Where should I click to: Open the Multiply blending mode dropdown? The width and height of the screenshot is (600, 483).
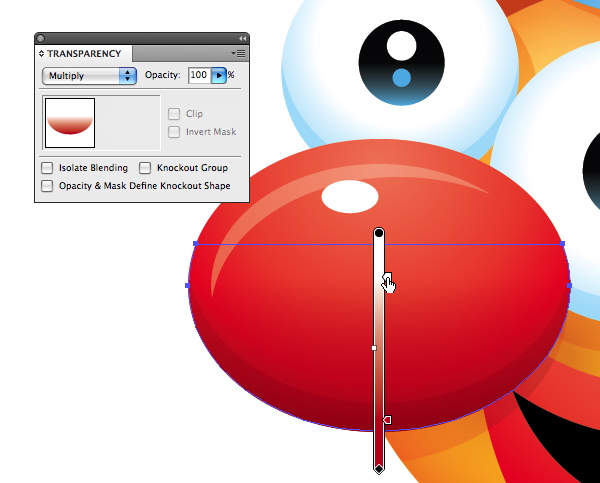pyautogui.click(x=89, y=76)
